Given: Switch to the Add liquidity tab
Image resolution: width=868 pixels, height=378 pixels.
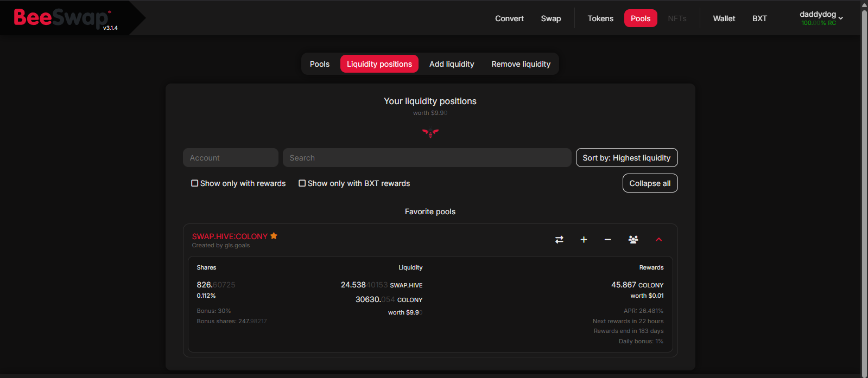Looking at the screenshot, I should (452, 64).
